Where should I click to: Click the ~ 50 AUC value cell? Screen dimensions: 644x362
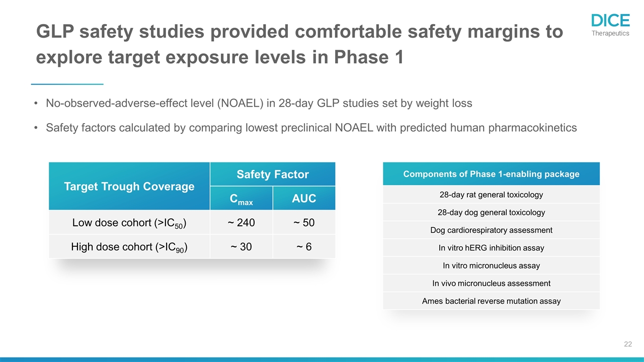(304, 222)
